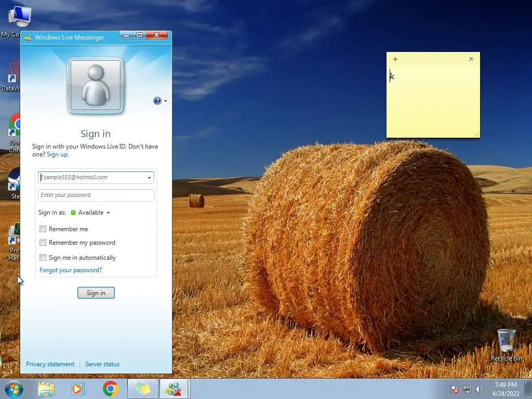Open the volume speaker tray icon
532x399 pixels.
click(480, 389)
